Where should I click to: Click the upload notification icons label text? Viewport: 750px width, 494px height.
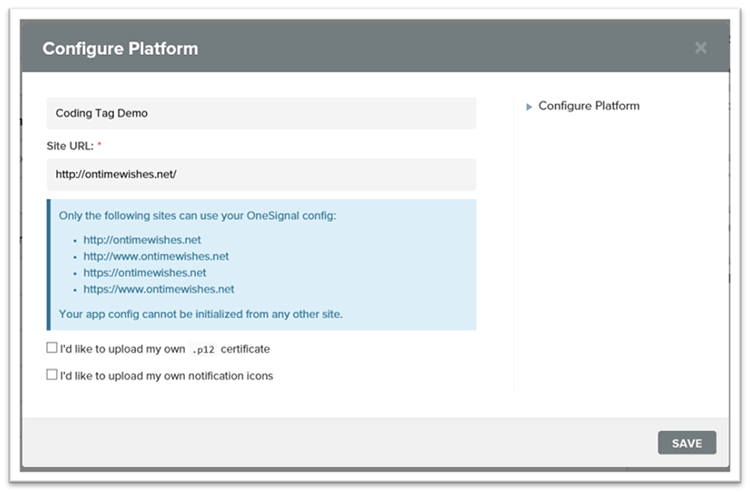click(x=166, y=376)
